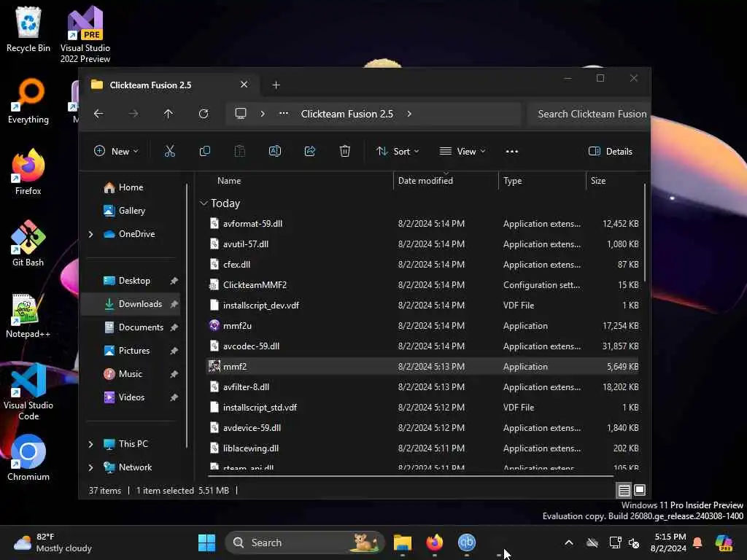Open the See more three-dots menu
This screenshot has height=560, width=747.
(511, 152)
